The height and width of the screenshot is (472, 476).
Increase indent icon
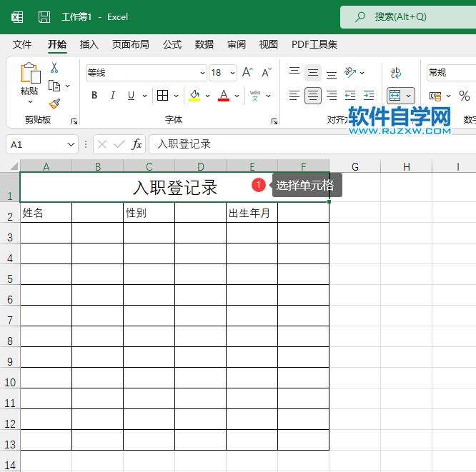(369, 96)
